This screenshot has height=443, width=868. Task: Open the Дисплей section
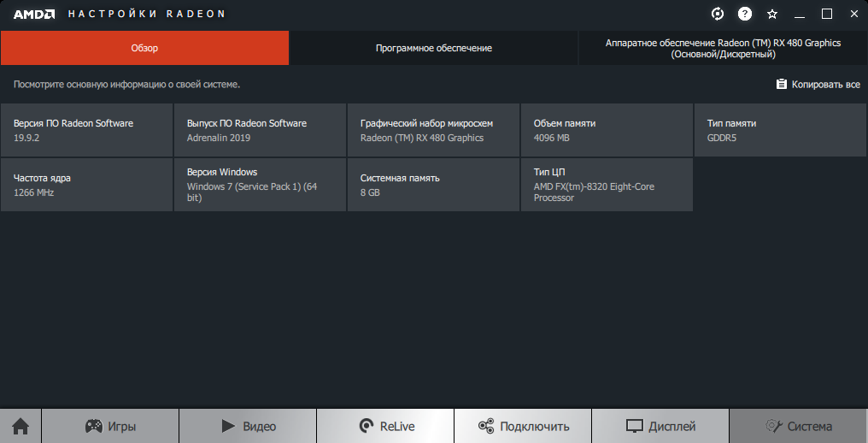660,427
